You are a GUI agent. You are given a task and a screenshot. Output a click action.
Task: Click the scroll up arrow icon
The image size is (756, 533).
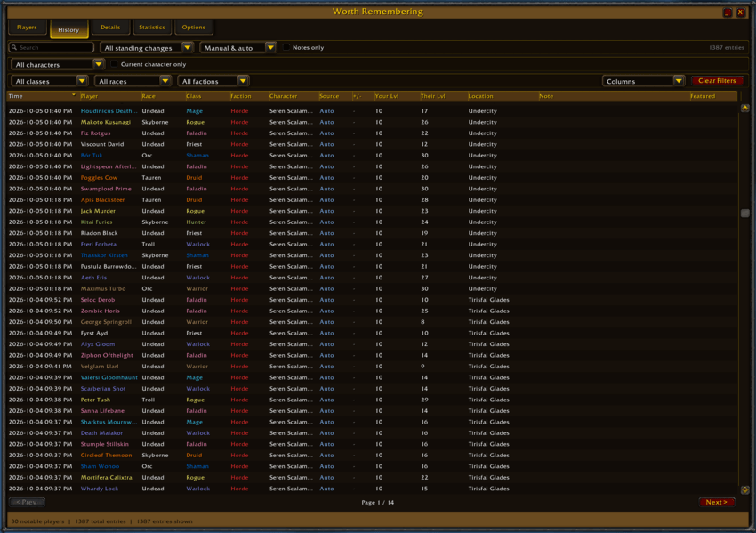click(745, 108)
